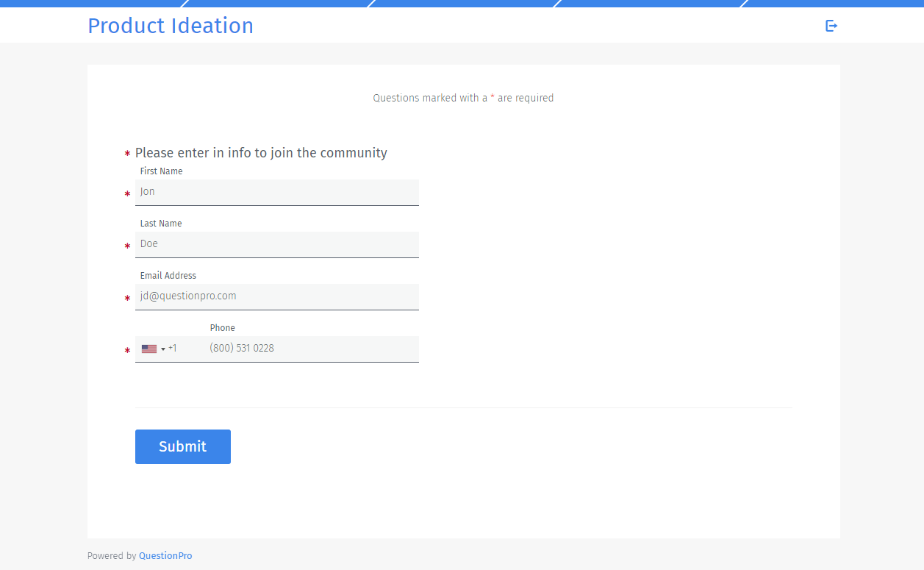Focus the First Name input field
Image resolution: width=924 pixels, height=570 pixels.
click(277, 192)
